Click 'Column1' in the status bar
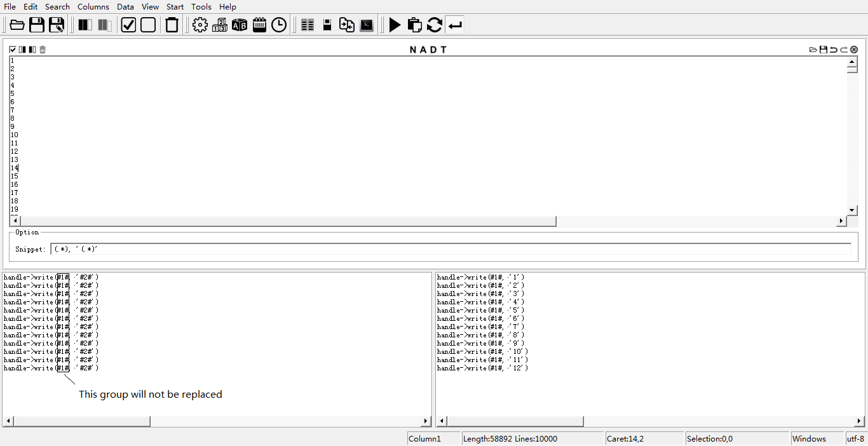This screenshot has height=446, width=868. 424,438
